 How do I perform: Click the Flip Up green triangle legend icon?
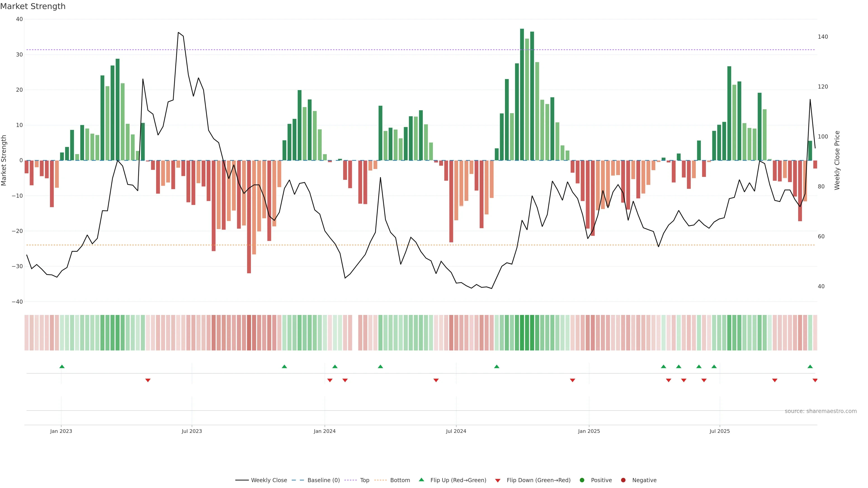[x=421, y=480]
